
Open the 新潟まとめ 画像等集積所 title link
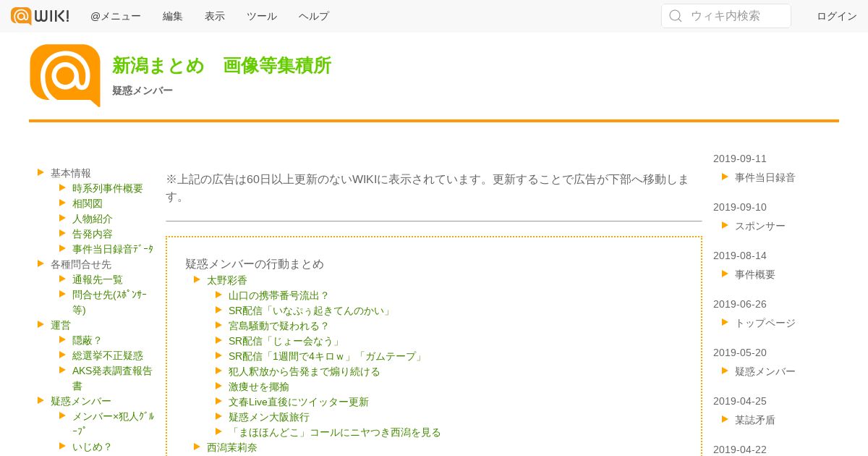tap(221, 65)
